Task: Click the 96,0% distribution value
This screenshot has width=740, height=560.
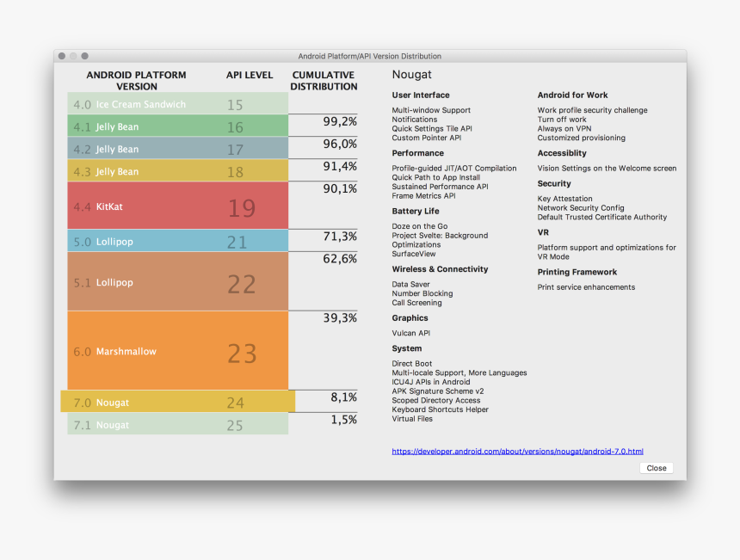Action: (x=340, y=144)
